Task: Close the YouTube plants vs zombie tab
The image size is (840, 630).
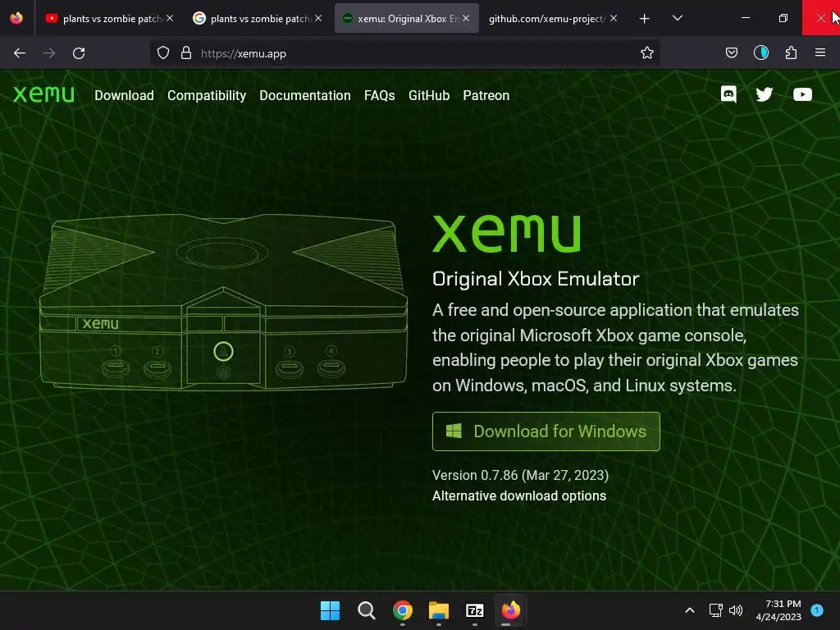Action: pyautogui.click(x=170, y=18)
